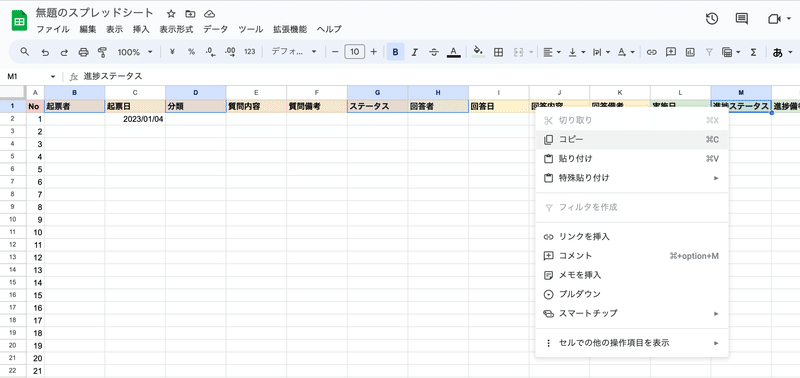Choose プルダウン in context menu
800x378 pixels.
coord(632,294)
